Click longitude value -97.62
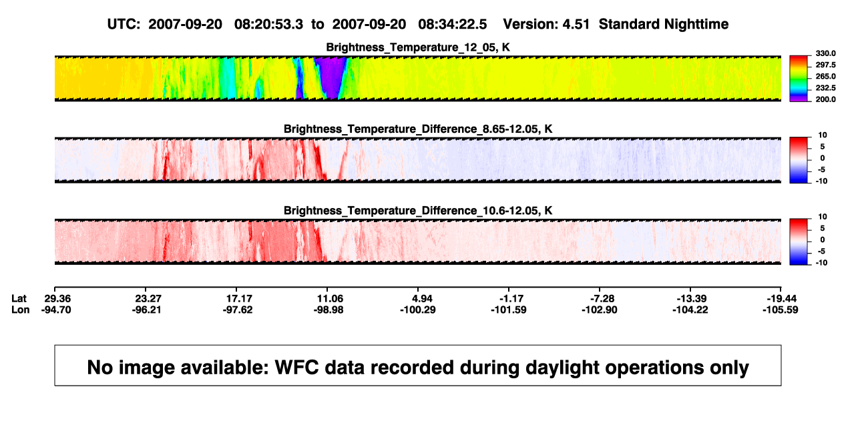Screen dimensions: 868x445 [x=239, y=310]
